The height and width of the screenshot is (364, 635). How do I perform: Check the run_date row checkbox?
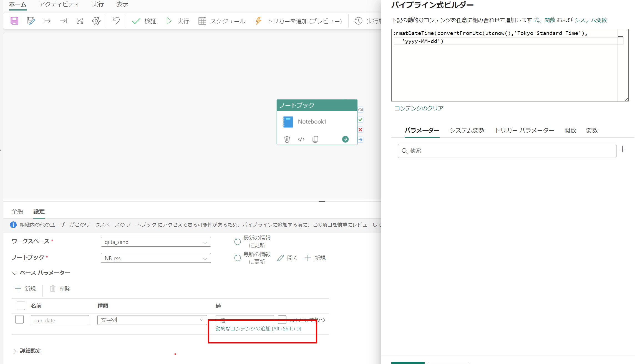click(x=19, y=320)
